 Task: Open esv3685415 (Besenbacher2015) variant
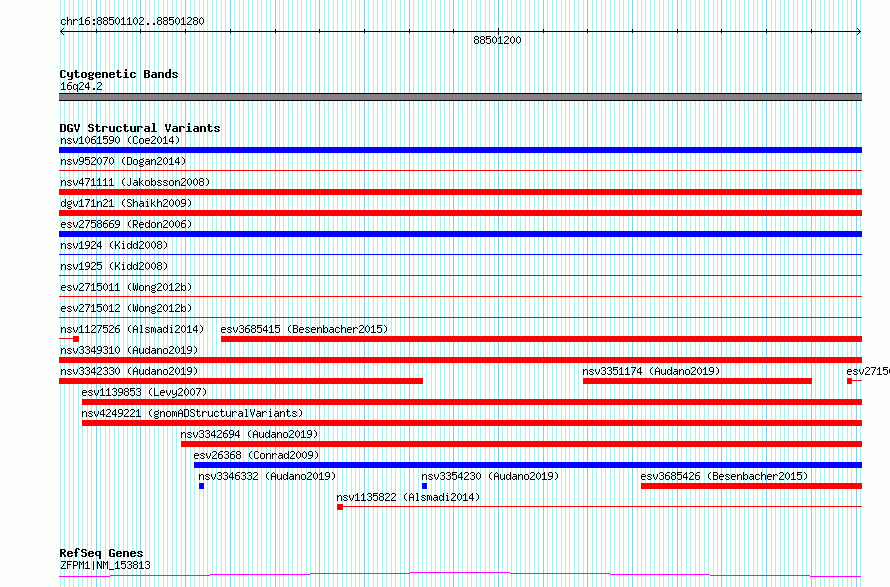[304, 329]
